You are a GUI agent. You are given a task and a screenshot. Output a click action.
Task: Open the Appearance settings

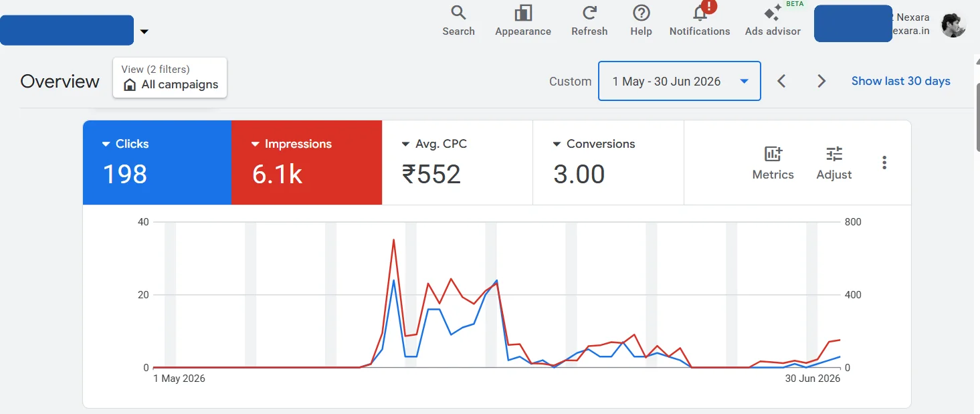point(523,21)
